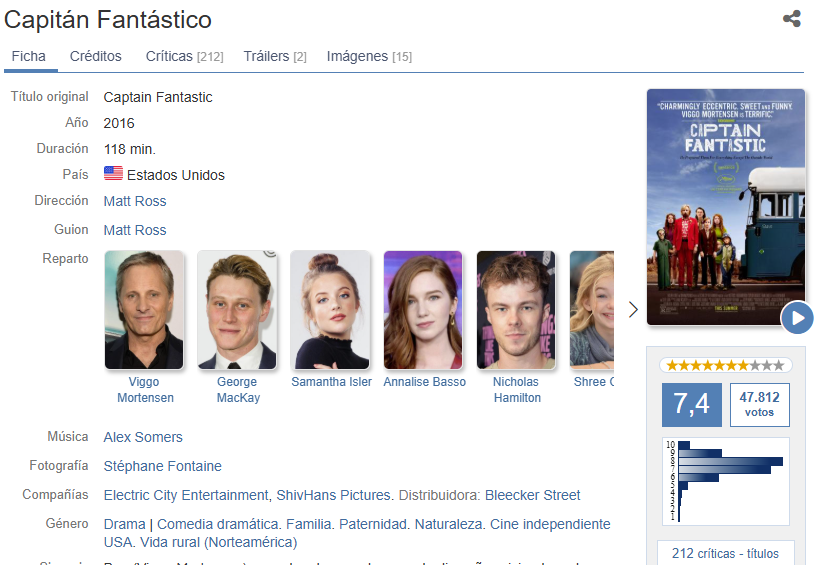The height and width of the screenshot is (565, 817).
Task: Open Stéphane Fontaine cinematographer link
Action: point(162,466)
